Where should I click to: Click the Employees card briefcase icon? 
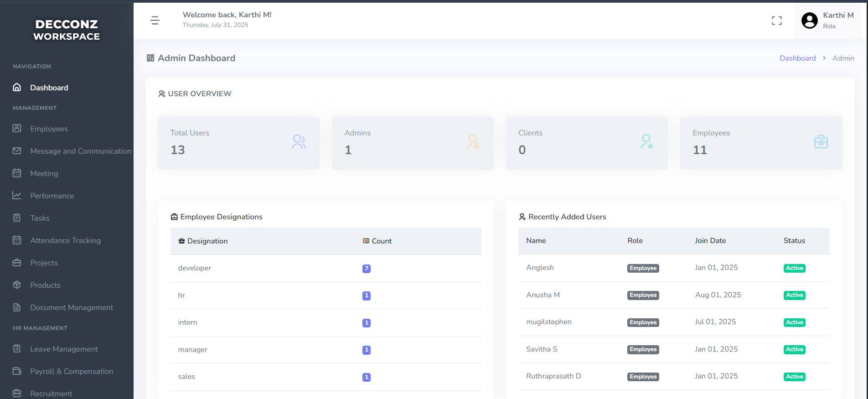(x=821, y=142)
